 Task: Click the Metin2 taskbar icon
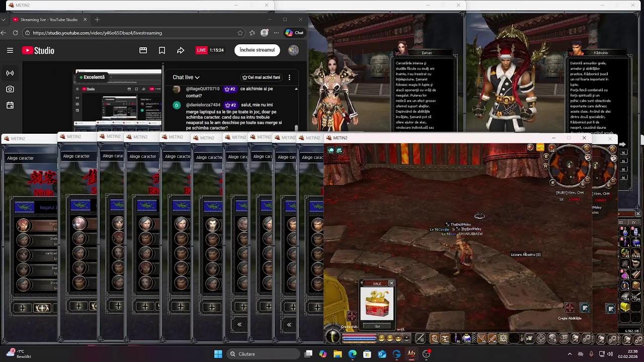pyautogui.click(x=412, y=354)
